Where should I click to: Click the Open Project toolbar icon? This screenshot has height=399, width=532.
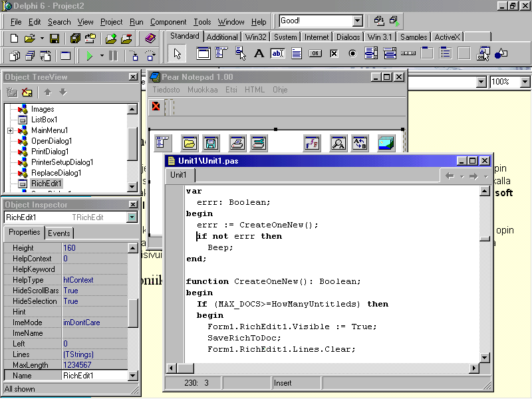(90, 39)
